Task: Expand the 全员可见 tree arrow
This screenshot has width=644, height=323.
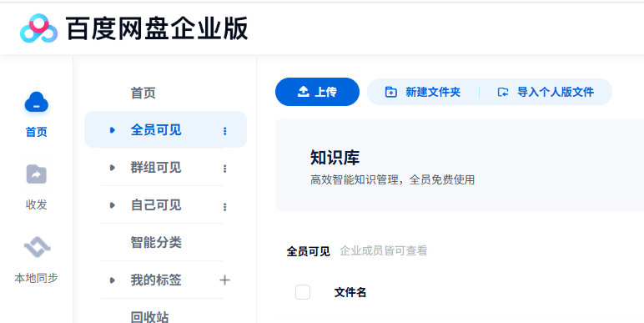Action: point(113,130)
